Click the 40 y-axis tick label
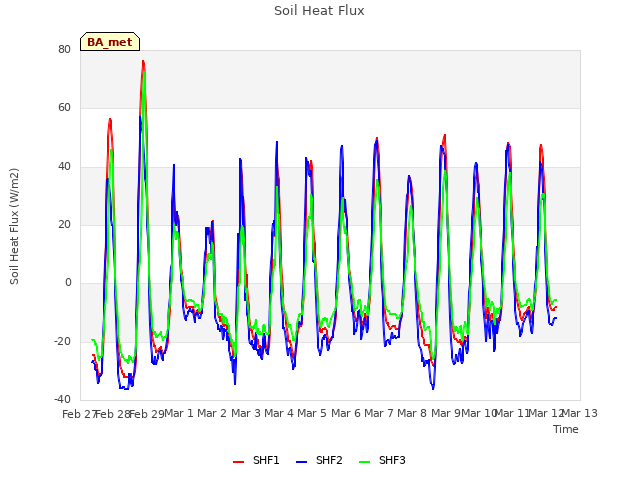This screenshot has width=640, height=480. [64, 166]
